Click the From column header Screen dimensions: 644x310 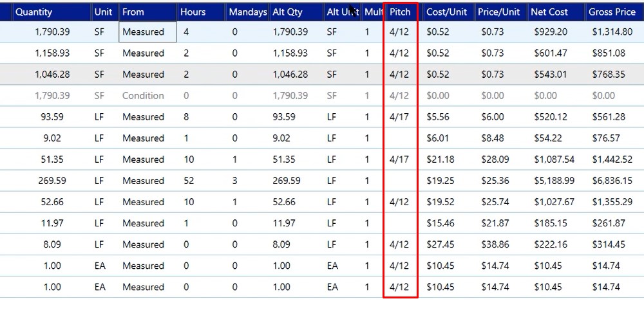pos(148,12)
